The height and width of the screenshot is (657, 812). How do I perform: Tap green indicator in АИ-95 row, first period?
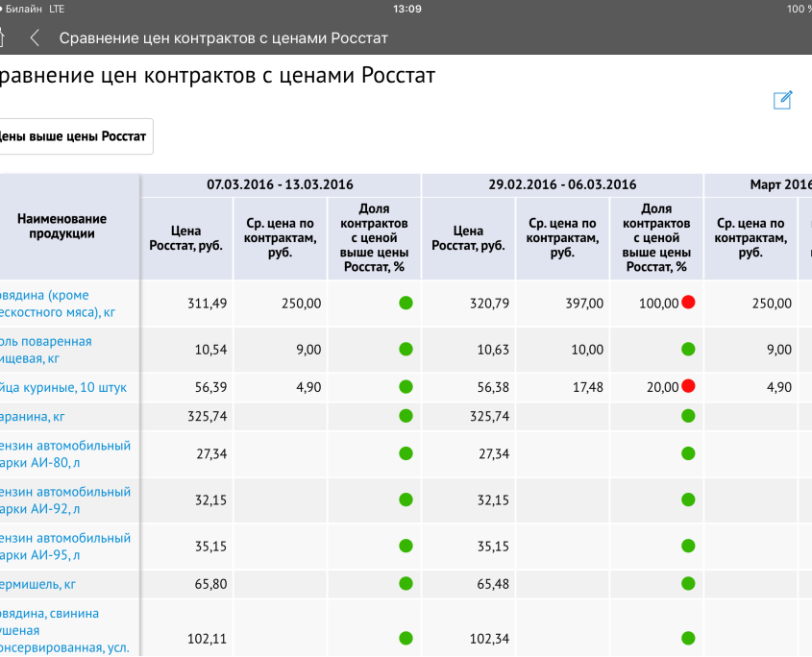406,546
